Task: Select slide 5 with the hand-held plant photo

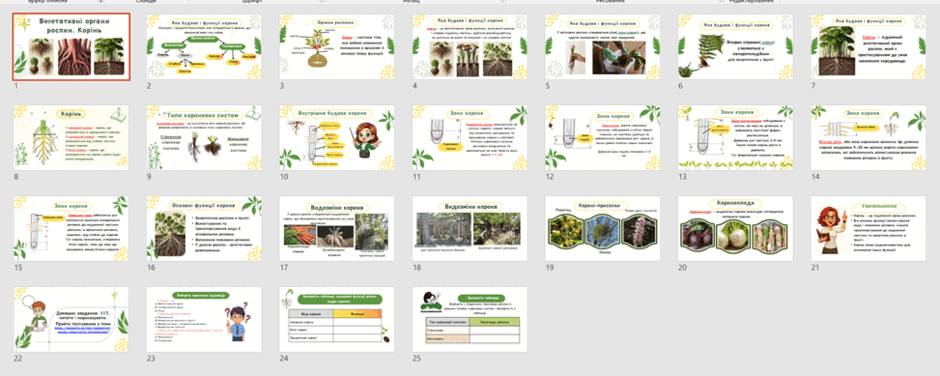Action: [x=602, y=47]
